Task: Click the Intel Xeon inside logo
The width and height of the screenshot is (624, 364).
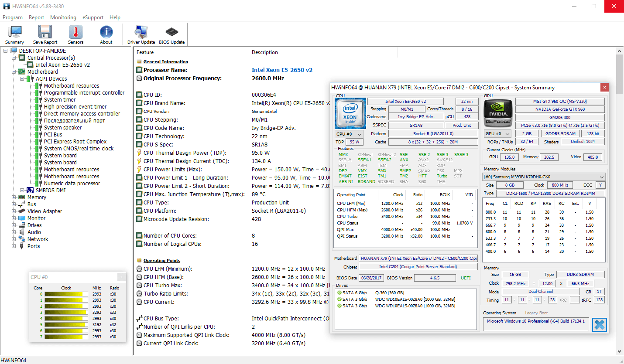Action: [x=350, y=112]
